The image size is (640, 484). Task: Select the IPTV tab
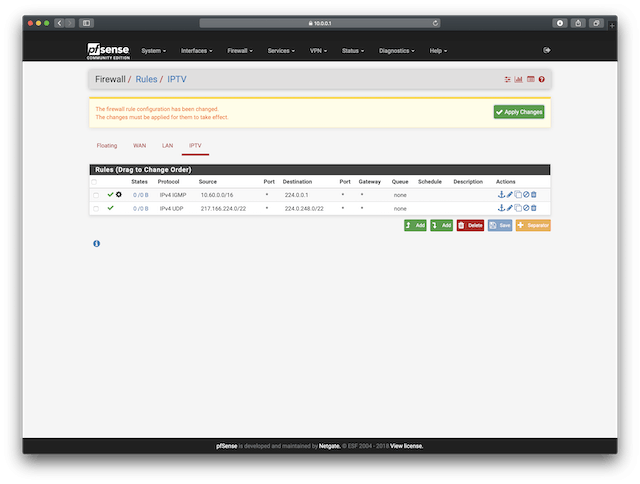[x=195, y=146]
